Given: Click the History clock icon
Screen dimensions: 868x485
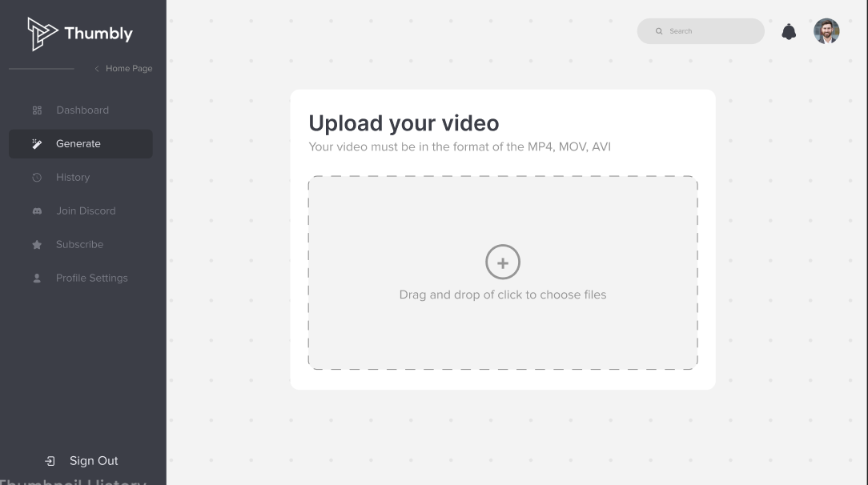Looking at the screenshot, I should point(37,178).
